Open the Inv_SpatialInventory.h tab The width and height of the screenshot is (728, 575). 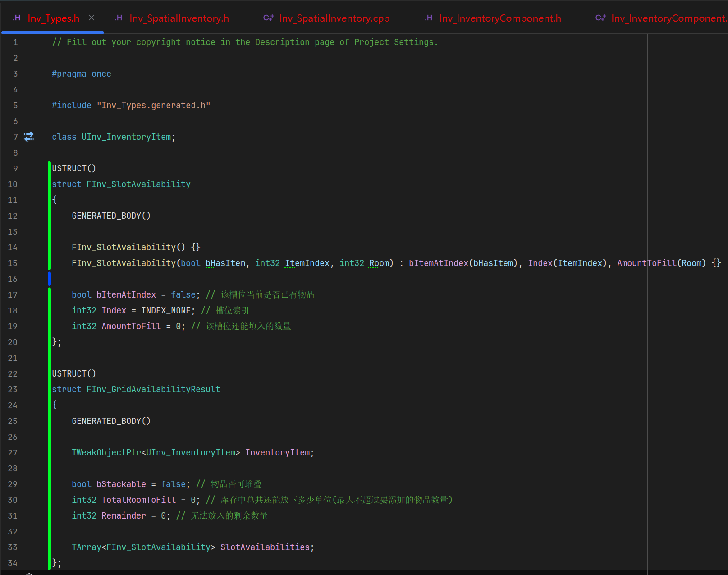pyautogui.click(x=179, y=18)
